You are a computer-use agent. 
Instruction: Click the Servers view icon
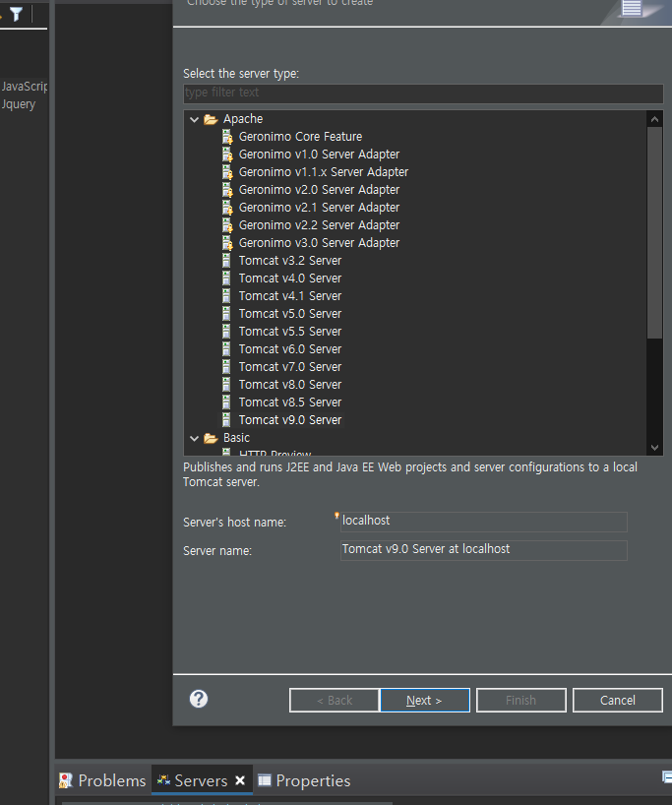click(163, 780)
